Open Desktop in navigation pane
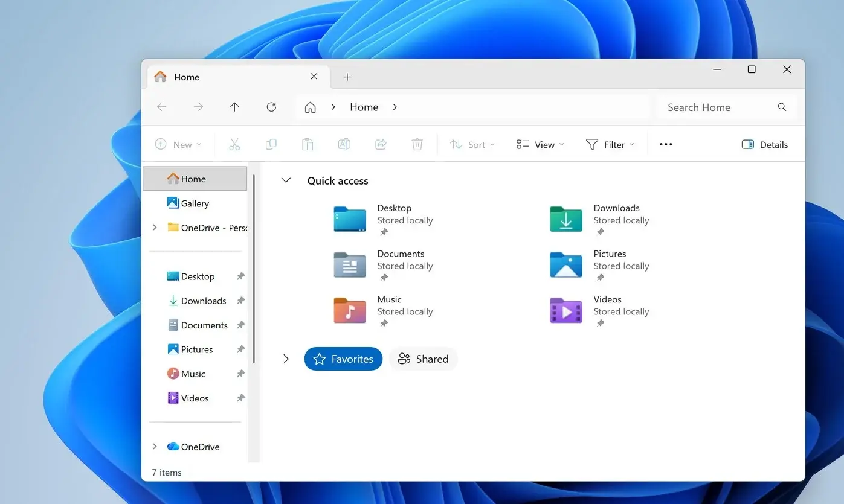Viewport: 844px width, 504px height. 195,276
